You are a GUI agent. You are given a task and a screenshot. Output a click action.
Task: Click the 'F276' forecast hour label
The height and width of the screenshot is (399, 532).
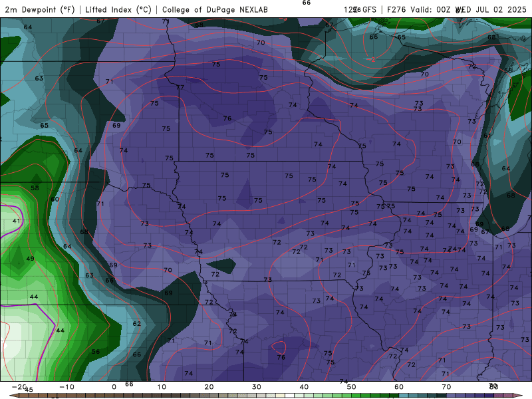pos(396,9)
